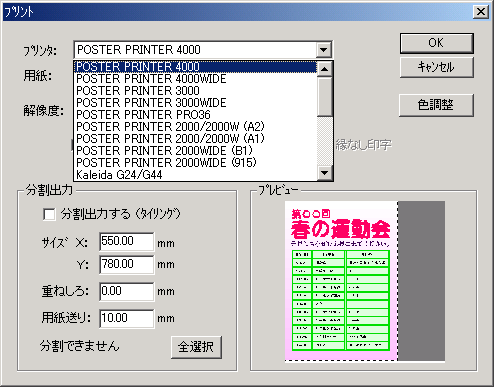
Task: Click scroll-down arrow in printer list
Action: click(x=324, y=173)
